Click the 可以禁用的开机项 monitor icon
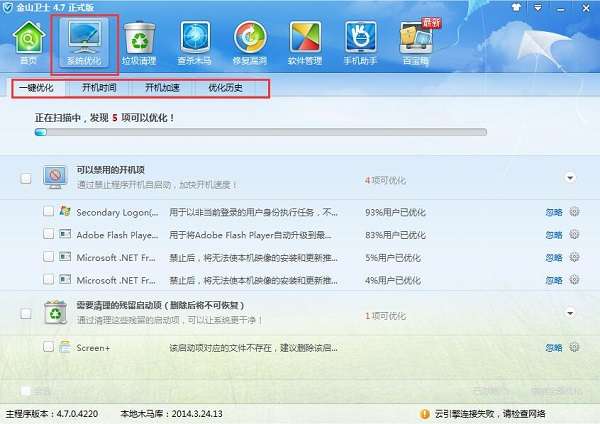This screenshot has height=424, width=600. point(55,177)
